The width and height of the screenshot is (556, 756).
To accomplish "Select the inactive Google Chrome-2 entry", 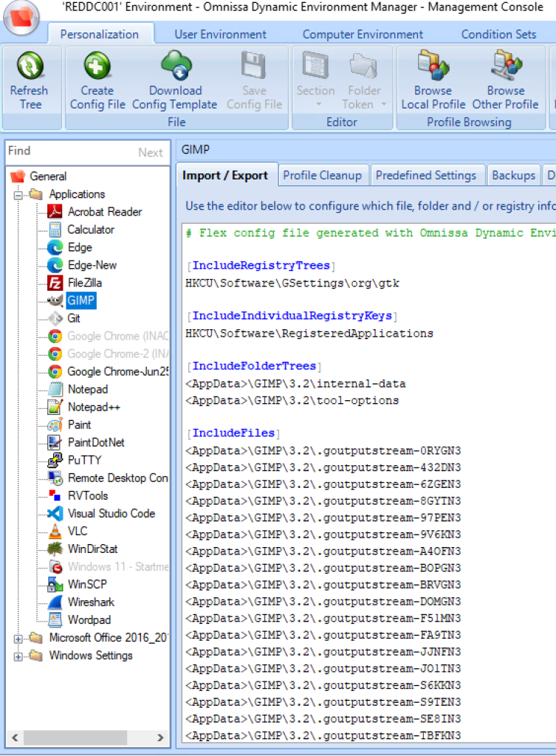I will pyautogui.click(x=117, y=354).
